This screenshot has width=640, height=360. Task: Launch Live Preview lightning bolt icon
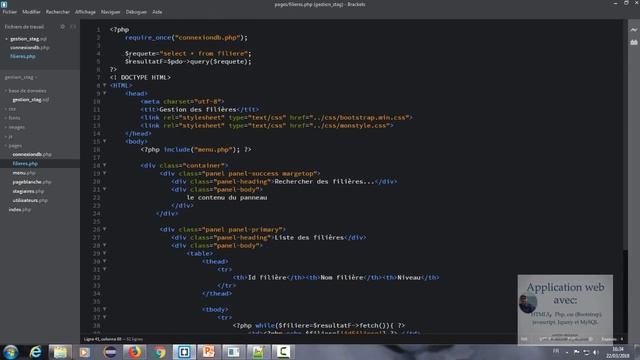[x=633, y=30]
